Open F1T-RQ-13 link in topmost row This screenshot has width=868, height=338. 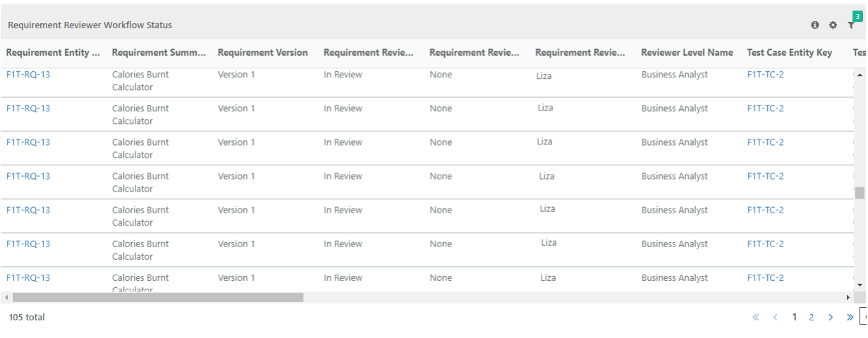tap(28, 75)
